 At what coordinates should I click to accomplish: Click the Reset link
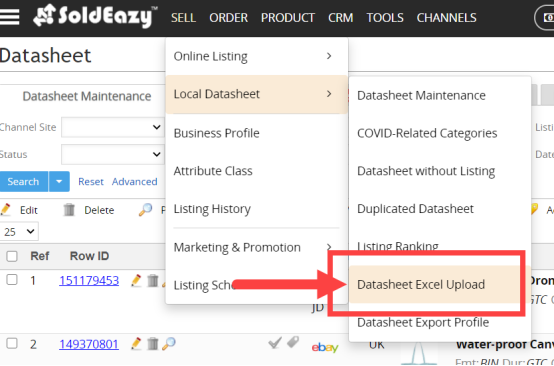coord(91,182)
